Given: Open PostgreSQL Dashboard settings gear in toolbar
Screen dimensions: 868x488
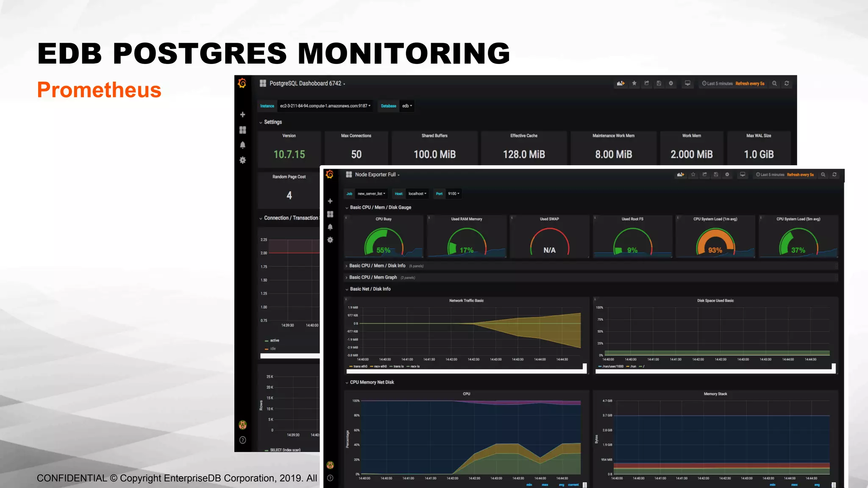Looking at the screenshot, I should click(671, 83).
